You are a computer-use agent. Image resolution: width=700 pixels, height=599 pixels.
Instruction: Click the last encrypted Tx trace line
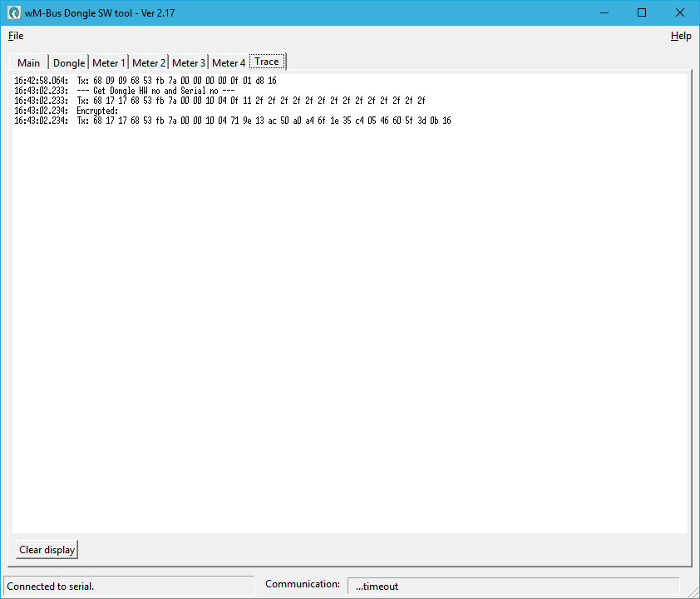click(x=233, y=121)
